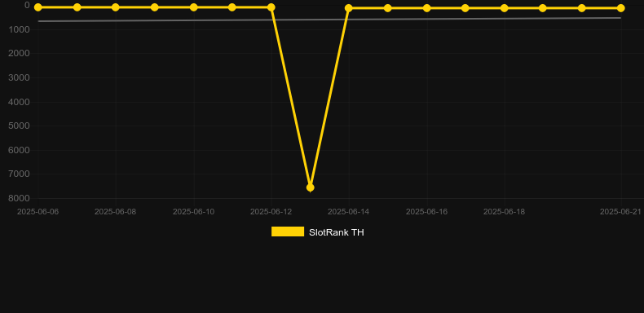Select the data point for 2025-06-16

tap(426, 8)
